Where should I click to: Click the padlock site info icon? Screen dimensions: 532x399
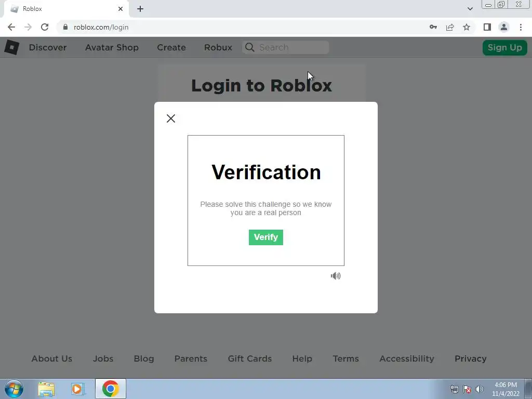[x=65, y=27]
